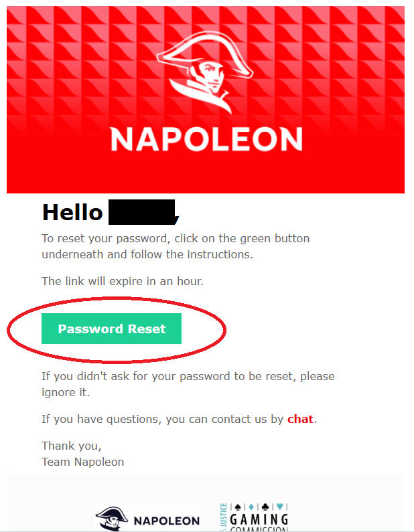
Task: Select the diamond symbol above GAMING text
Action: (251, 507)
